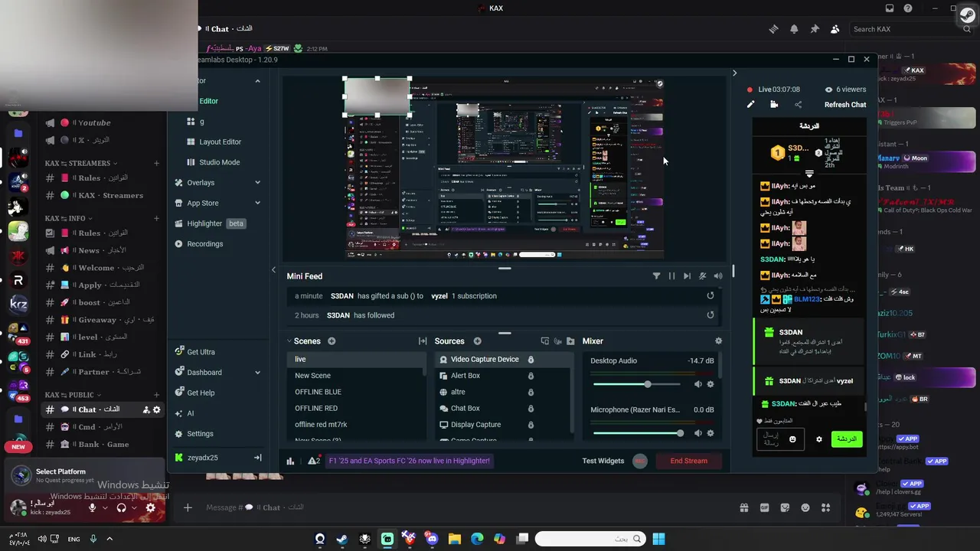Select the New Scene entry
The height and width of the screenshot is (551, 980).
[x=312, y=376]
